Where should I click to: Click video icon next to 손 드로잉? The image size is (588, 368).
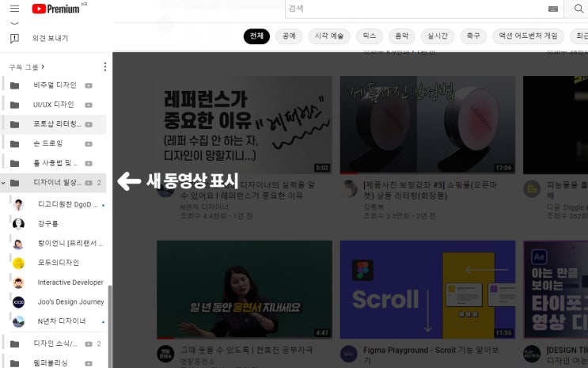(89, 144)
